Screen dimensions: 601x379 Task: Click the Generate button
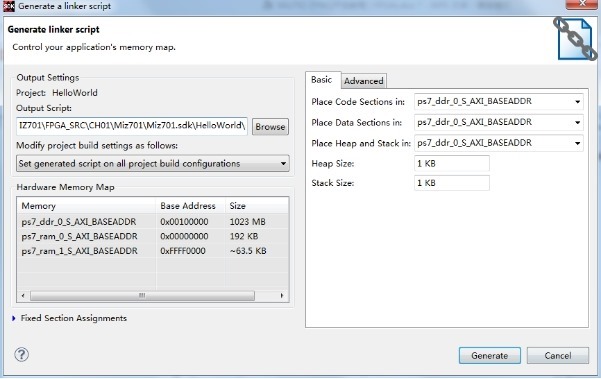point(489,356)
